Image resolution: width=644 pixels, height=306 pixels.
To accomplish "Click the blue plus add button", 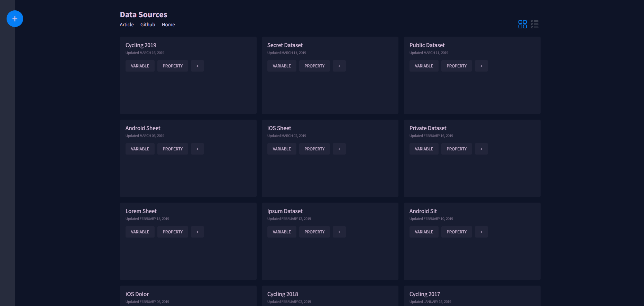I will pos(15,19).
